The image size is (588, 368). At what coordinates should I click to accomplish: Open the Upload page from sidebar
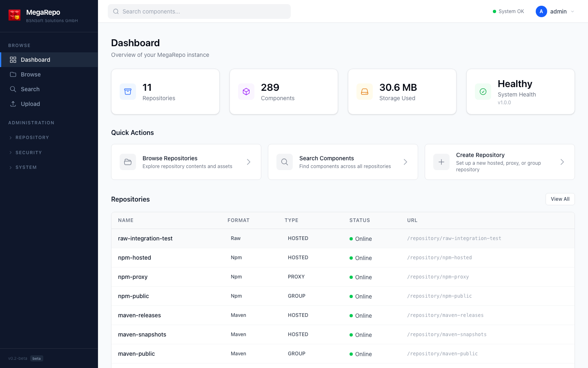[x=30, y=104]
